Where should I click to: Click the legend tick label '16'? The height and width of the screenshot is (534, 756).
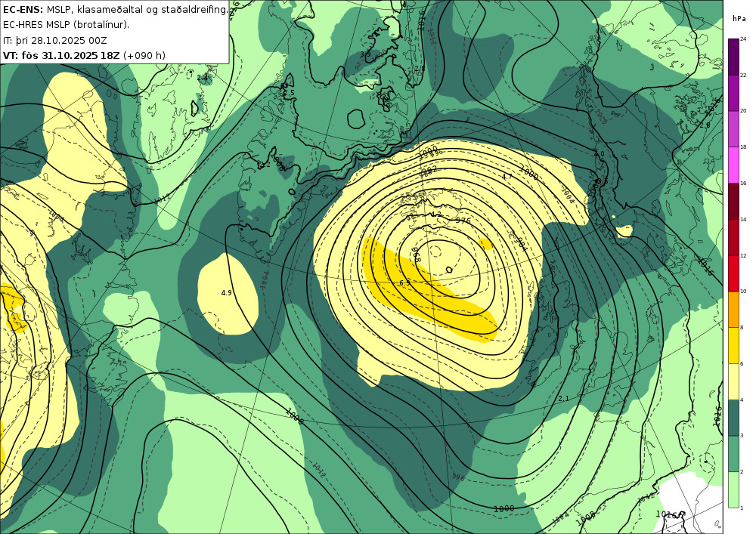point(743,183)
